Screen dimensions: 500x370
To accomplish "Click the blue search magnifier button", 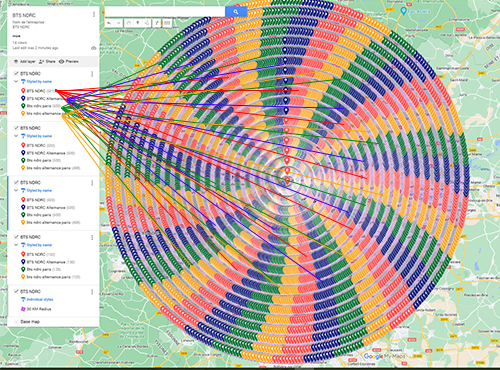I will [x=236, y=12].
